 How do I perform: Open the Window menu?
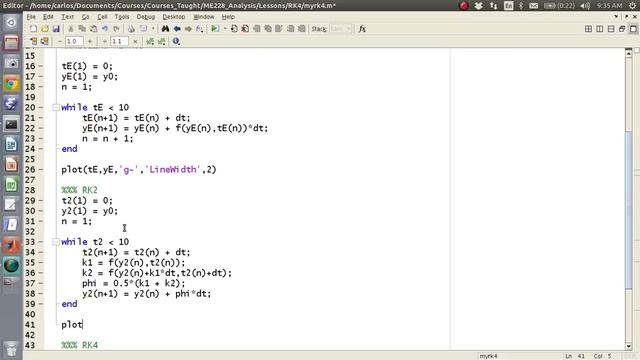pyautogui.click(x=204, y=17)
